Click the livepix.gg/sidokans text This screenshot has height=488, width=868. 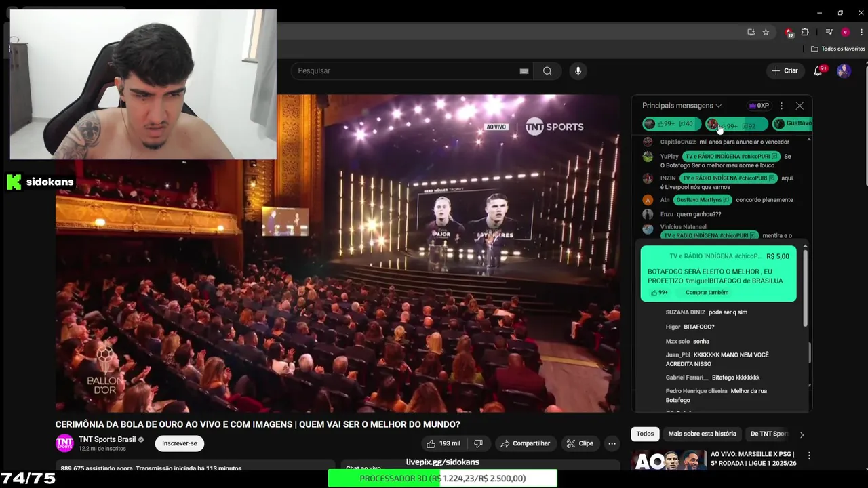442,462
